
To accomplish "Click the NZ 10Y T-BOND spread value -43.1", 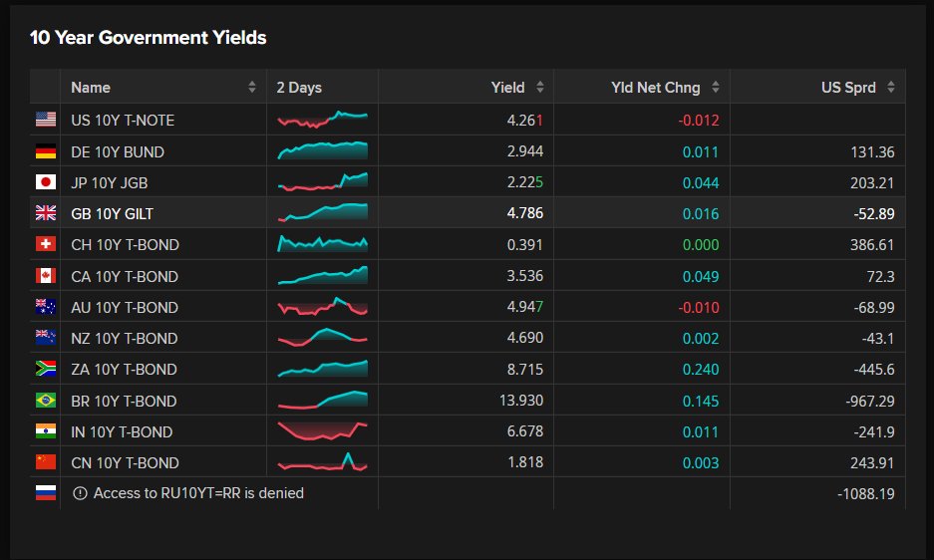I will point(878,339).
